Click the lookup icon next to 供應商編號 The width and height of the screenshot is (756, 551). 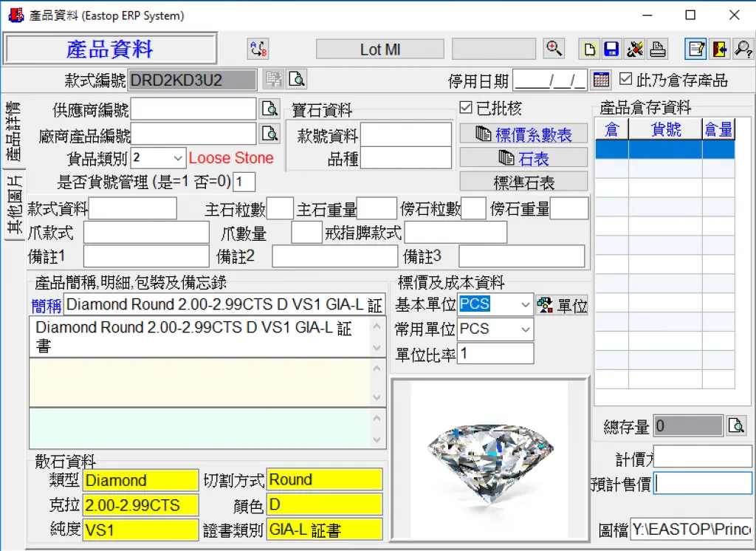click(269, 109)
